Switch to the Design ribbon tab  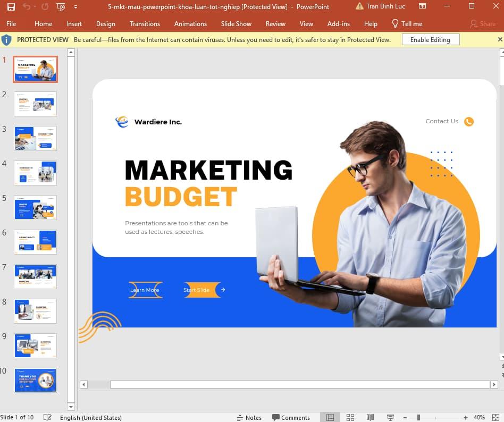click(x=105, y=23)
